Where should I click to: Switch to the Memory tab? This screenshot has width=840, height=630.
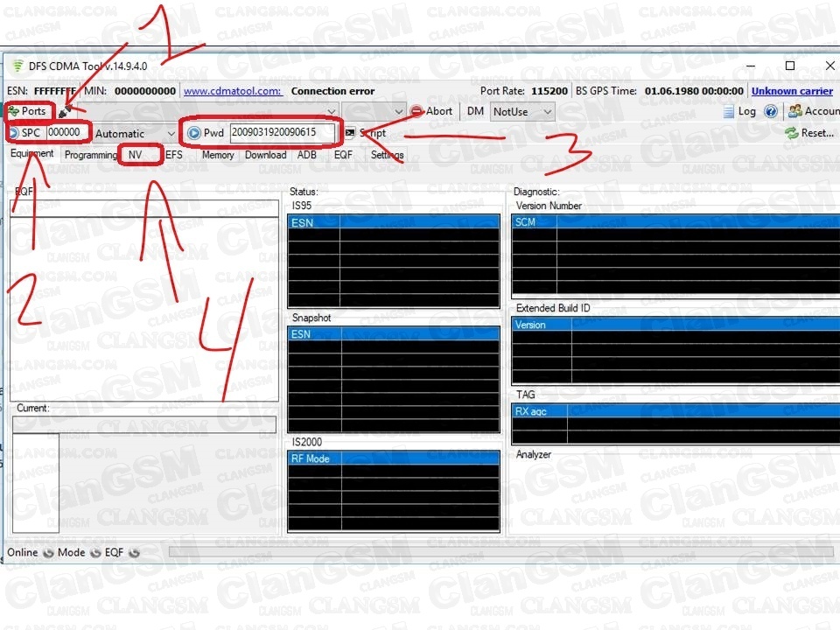coord(218,155)
